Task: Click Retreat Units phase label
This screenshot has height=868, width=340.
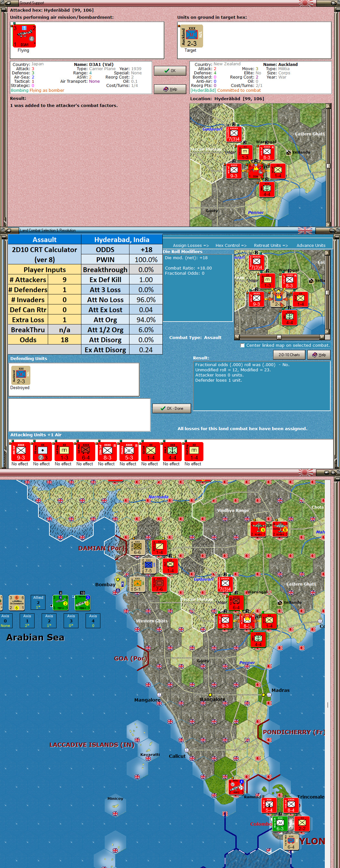Action: pyautogui.click(x=271, y=245)
